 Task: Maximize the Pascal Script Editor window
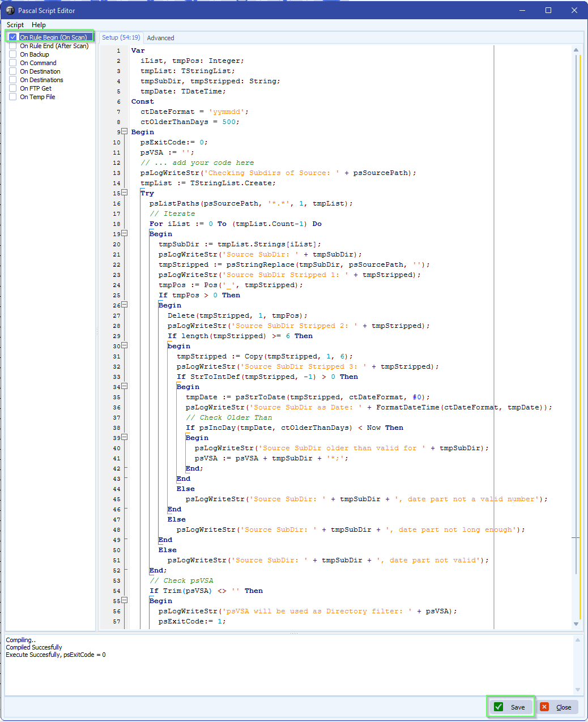(548, 10)
